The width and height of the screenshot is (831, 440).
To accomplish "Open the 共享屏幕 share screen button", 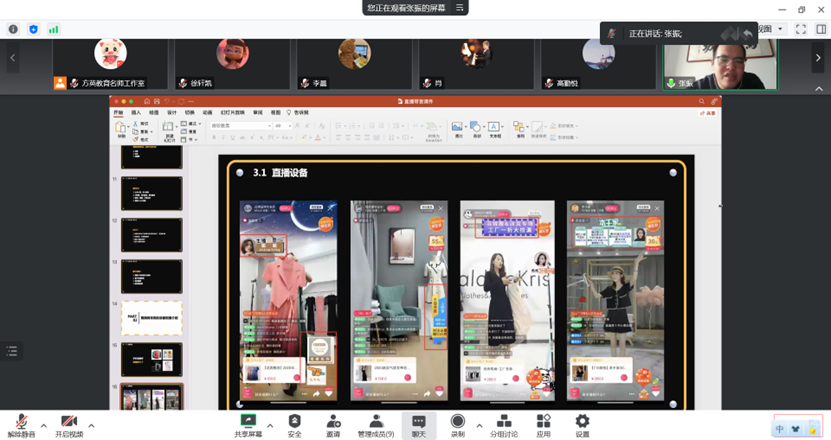I will (248, 422).
